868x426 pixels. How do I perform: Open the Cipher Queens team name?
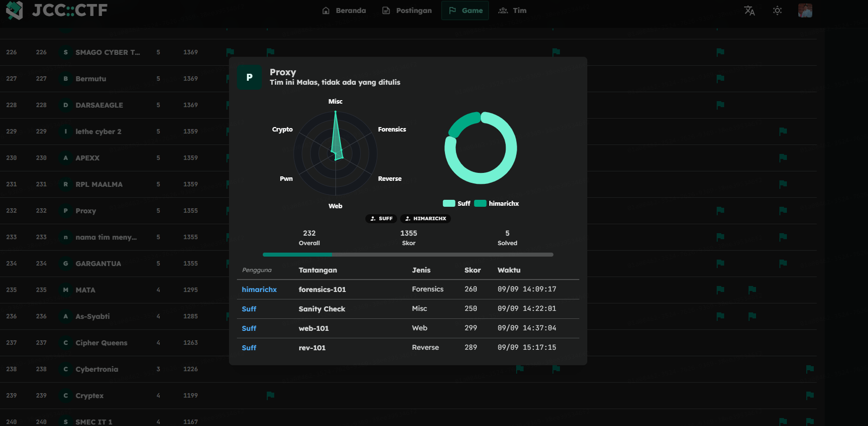click(102, 343)
